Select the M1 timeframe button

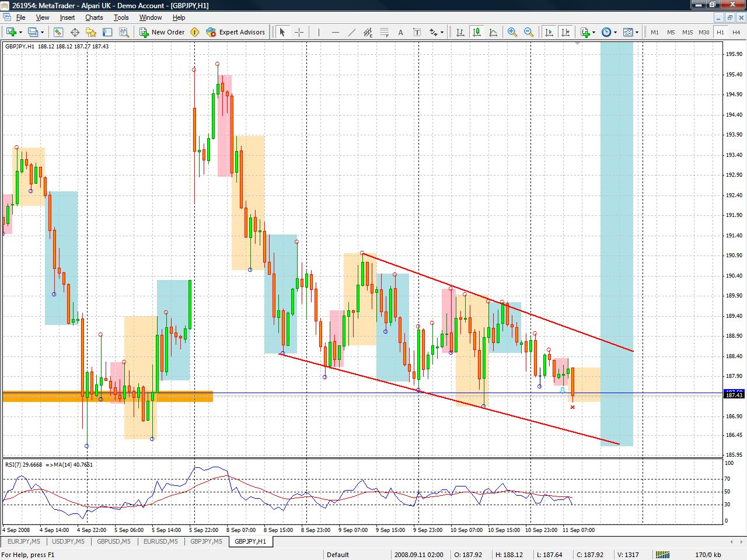point(655,32)
